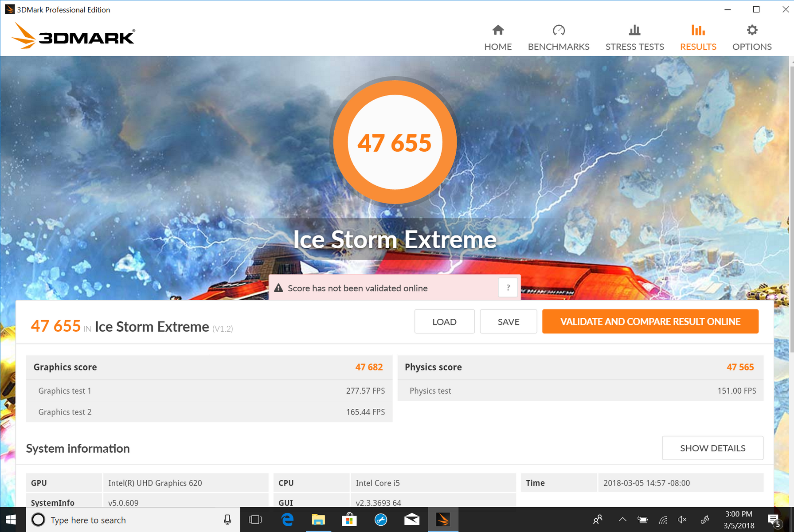Open Options via the gear icon
Viewport: 794px width, 532px height.
click(x=752, y=30)
